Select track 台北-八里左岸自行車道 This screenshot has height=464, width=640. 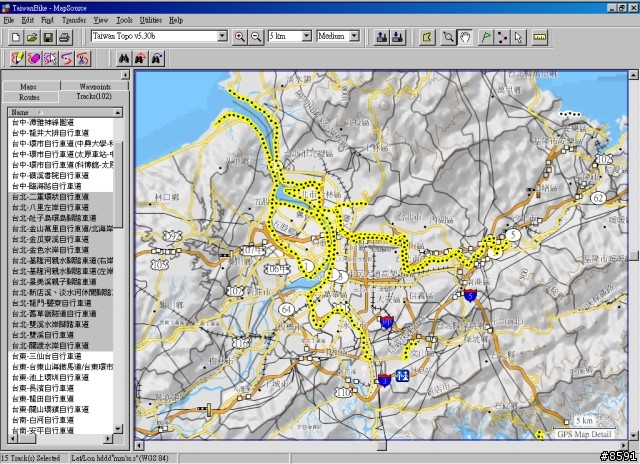[x=50, y=207]
